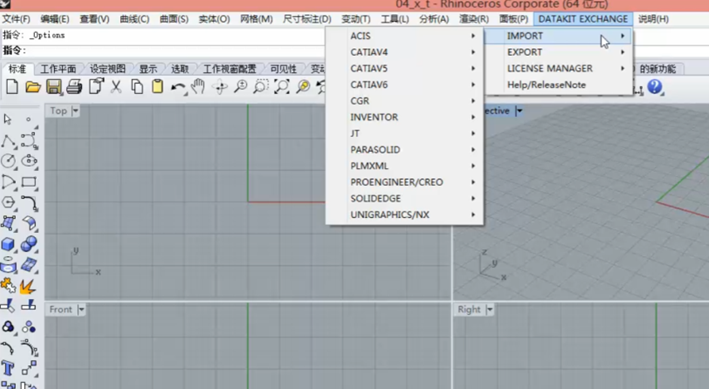Image resolution: width=710 pixels, height=390 pixels.
Task: Open the 曲线(C) menu in menu bar
Action: [134, 19]
